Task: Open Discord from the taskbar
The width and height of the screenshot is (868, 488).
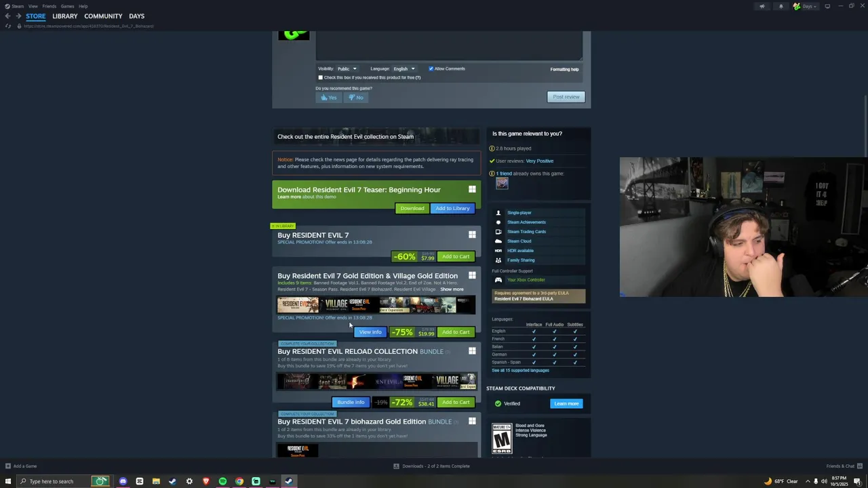Action: point(123,481)
